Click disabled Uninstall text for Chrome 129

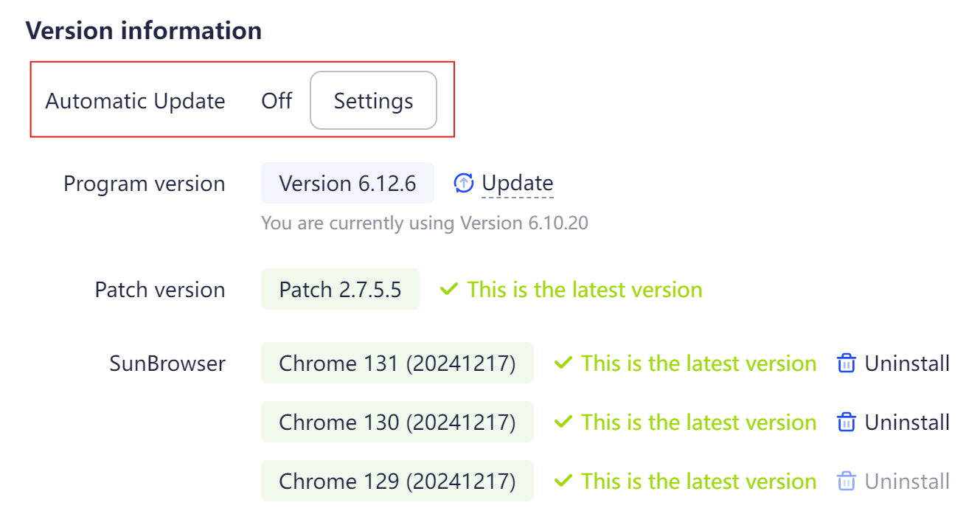point(907,481)
